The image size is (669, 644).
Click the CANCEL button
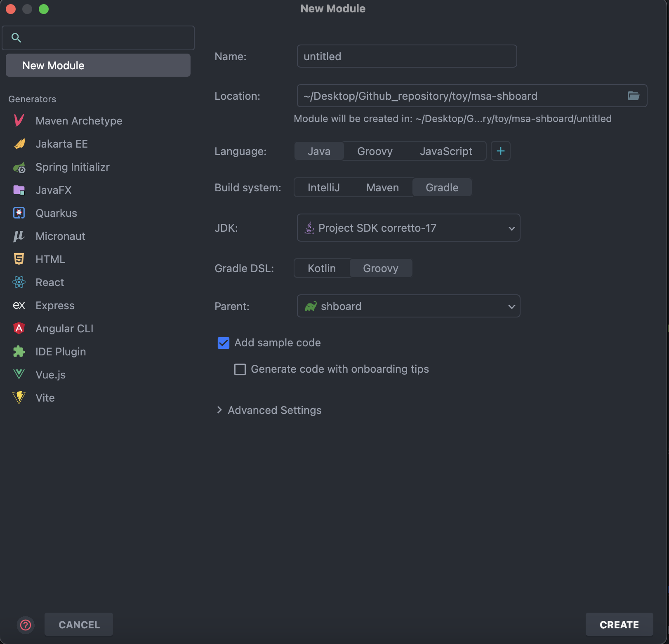tap(79, 625)
